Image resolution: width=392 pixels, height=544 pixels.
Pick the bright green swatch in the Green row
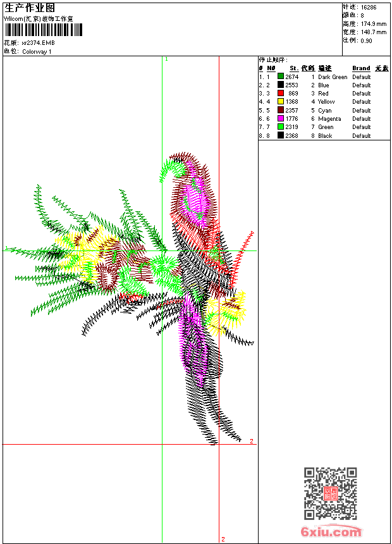[x=281, y=127]
